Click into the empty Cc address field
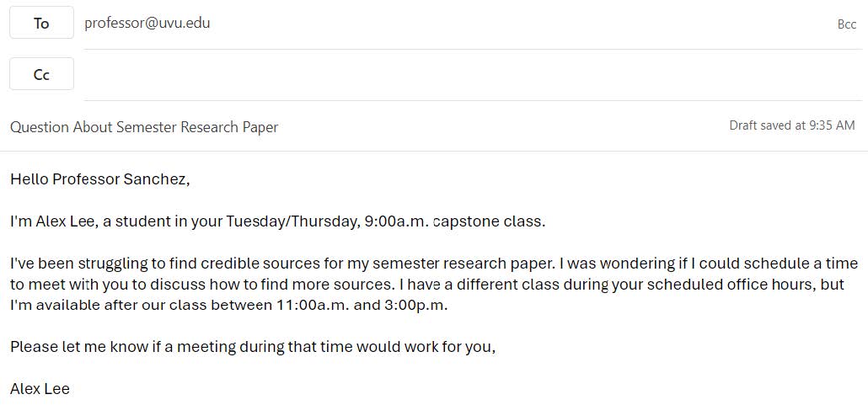Screen dimensions: 868x405 [x=473, y=75]
